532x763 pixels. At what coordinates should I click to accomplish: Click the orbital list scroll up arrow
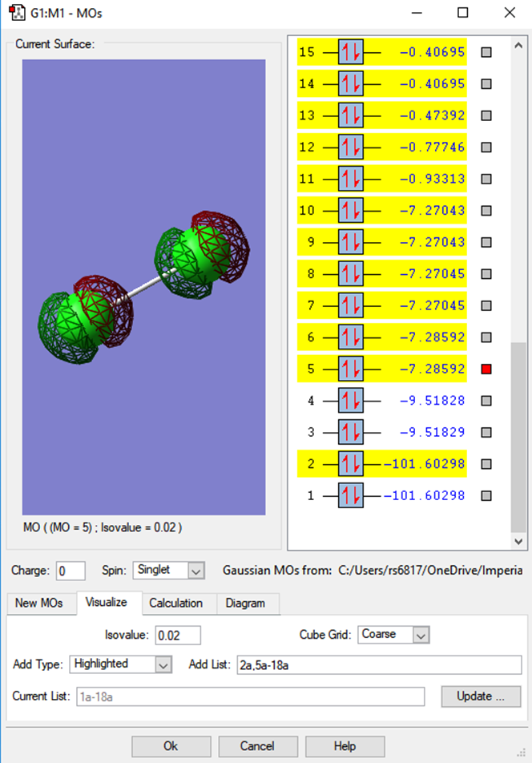[518, 45]
